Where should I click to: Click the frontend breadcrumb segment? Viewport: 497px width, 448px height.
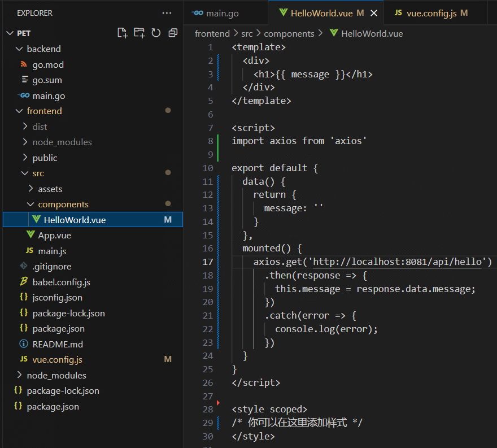(212, 33)
